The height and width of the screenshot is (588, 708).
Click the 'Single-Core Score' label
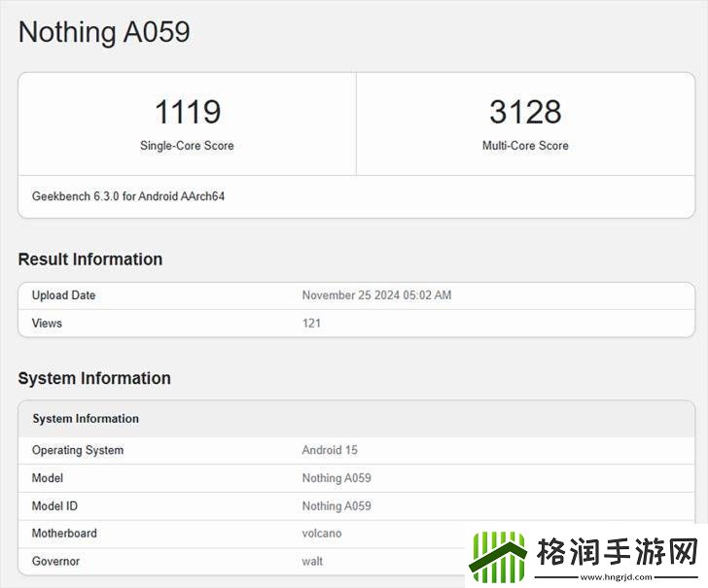pyautogui.click(x=187, y=146)
